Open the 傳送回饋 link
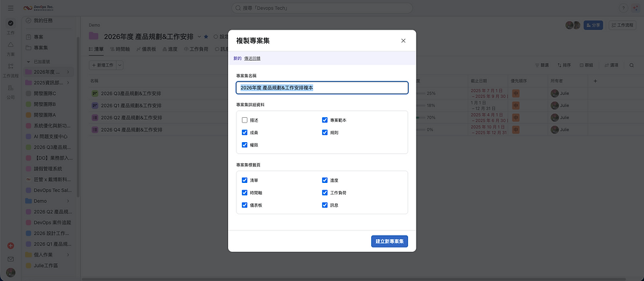The height and width of the screenshot is (281, 644). pos(252,59)
